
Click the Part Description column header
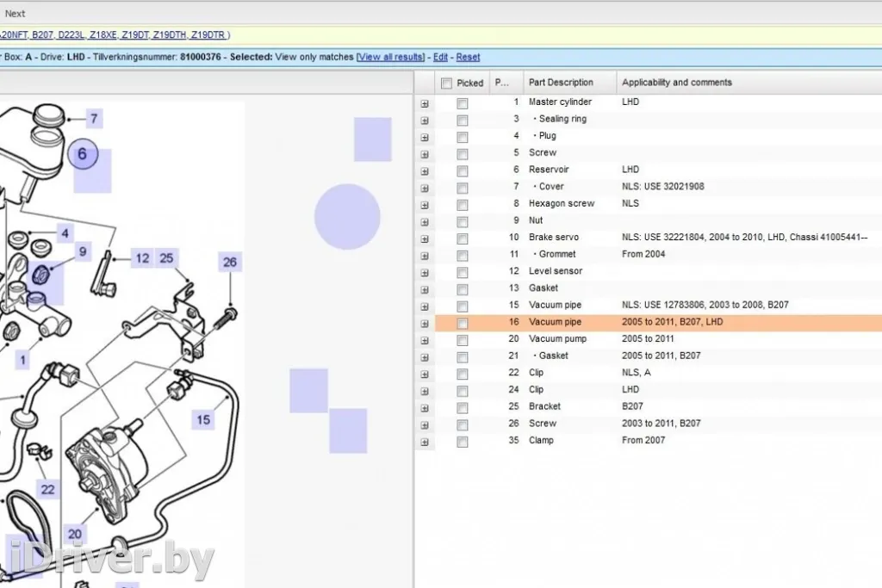click(x=561, y=83)
